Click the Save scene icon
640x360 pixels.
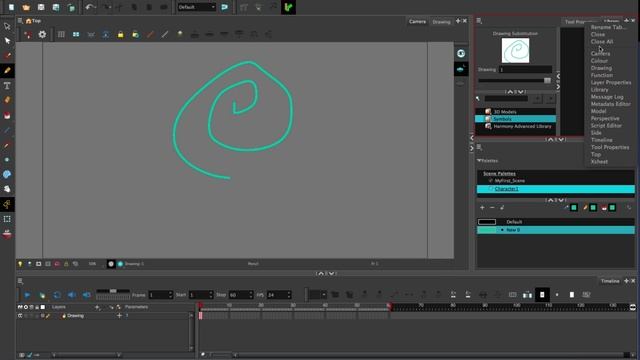click(41, 7)
